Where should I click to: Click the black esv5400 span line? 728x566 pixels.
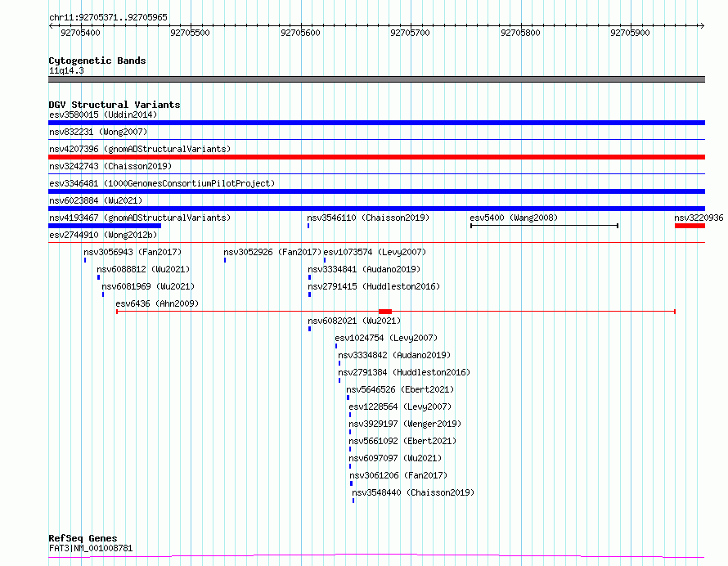click(x=544, y=226)
